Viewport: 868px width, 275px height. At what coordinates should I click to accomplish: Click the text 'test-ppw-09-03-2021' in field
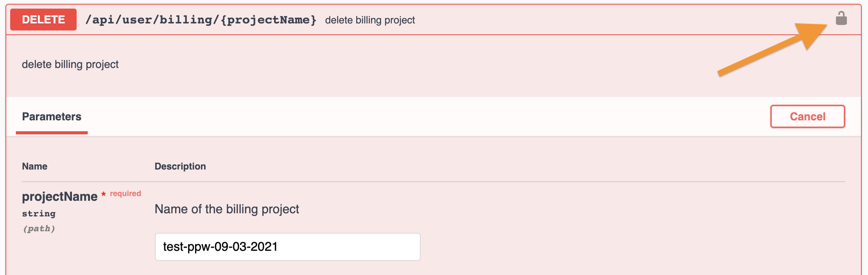coord(220,247)
